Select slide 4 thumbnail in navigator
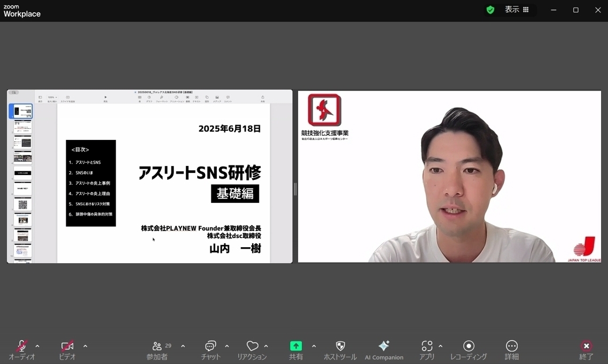 pos(22,157)
